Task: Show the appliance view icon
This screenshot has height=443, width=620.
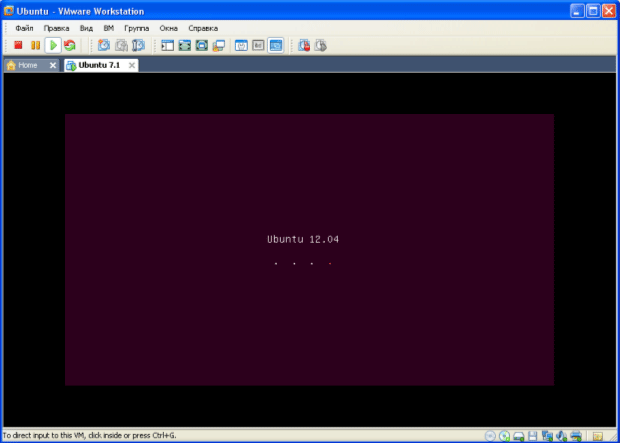Action: point(258,45)
